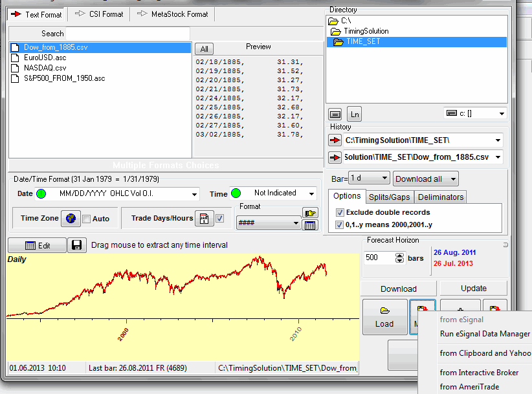The image size is (532, 394).
Task: Click the floppy disk save icon
Action: coord(76,245)
